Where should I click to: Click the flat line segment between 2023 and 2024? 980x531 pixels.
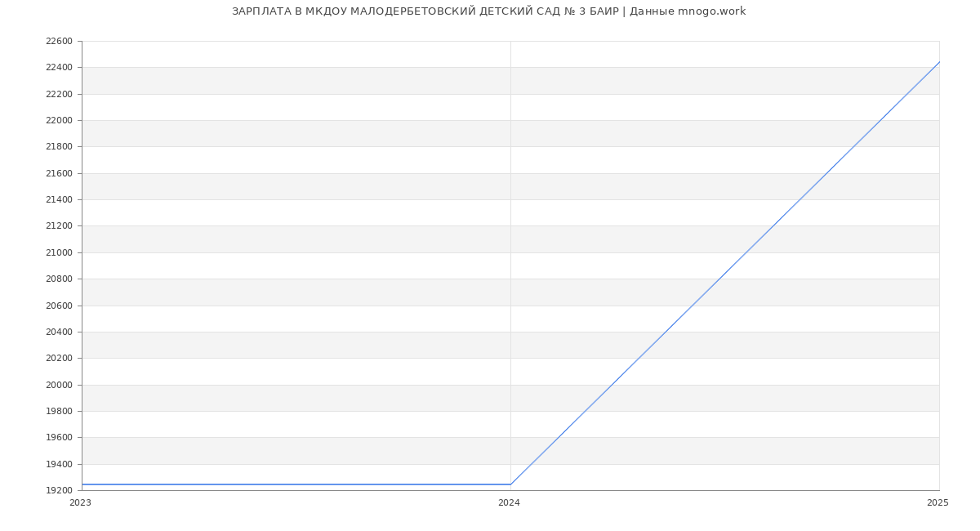coord(296,484)
